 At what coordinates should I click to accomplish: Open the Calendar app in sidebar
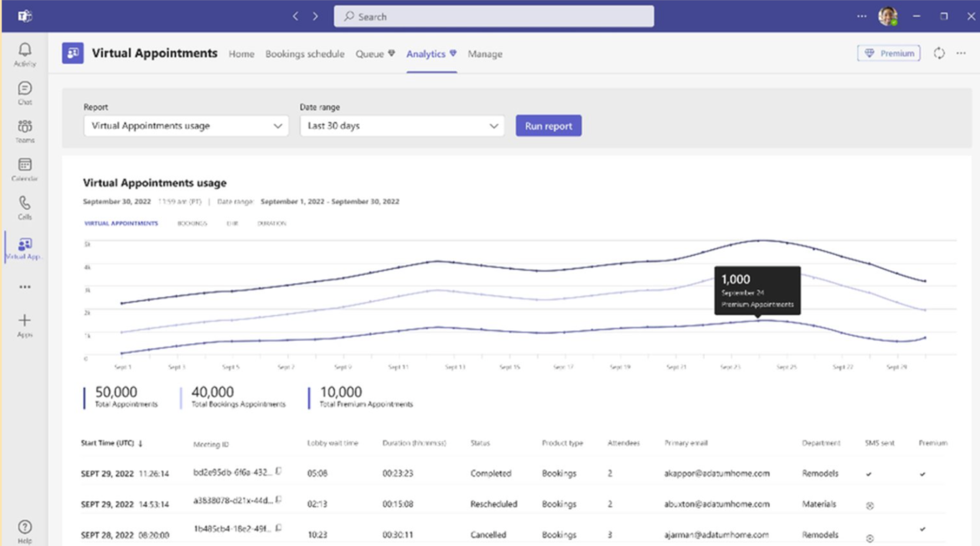click(25, 169)
